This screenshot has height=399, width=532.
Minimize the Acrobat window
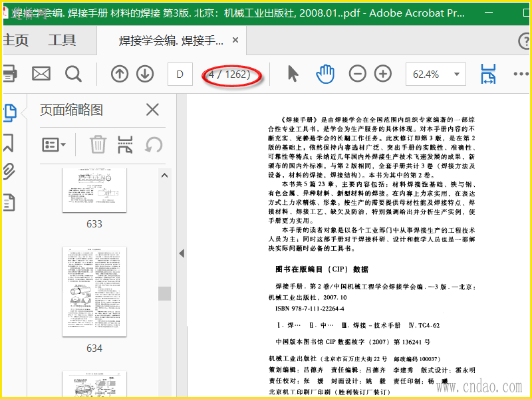point(489,13)
